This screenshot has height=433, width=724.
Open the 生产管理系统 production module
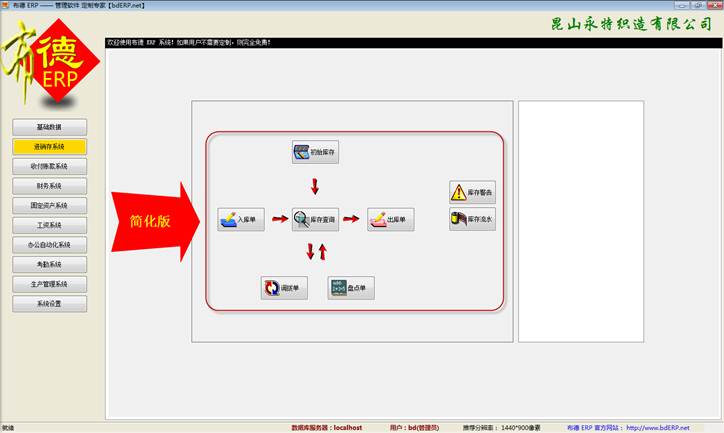click(50, 284)
